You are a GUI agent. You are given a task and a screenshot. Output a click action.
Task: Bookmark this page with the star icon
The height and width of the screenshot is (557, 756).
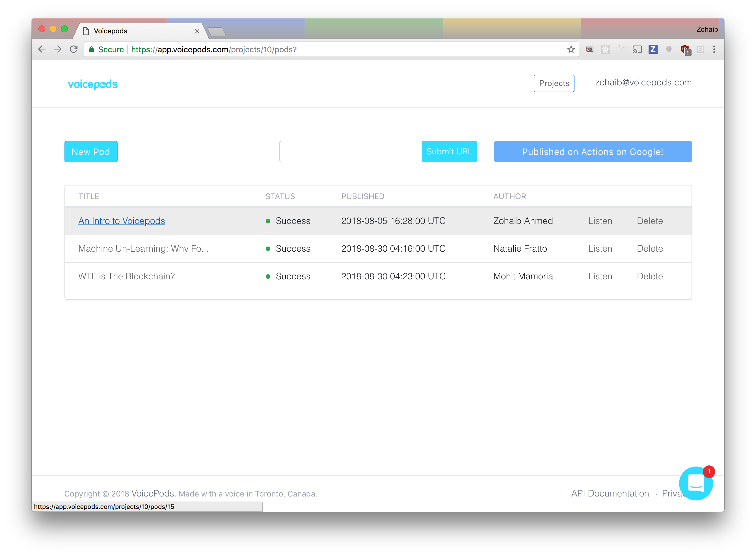[571, 49]
